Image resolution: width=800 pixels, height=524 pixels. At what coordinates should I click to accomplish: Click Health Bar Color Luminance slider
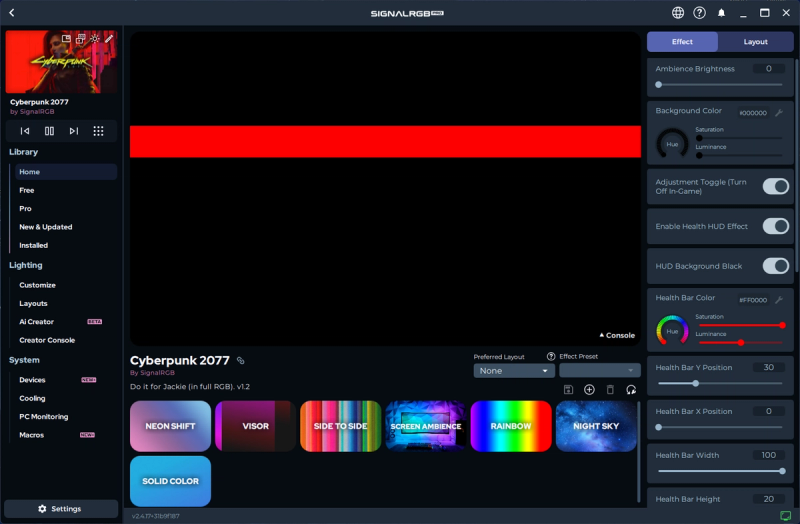pyautogui.click(x=740, y=343)
